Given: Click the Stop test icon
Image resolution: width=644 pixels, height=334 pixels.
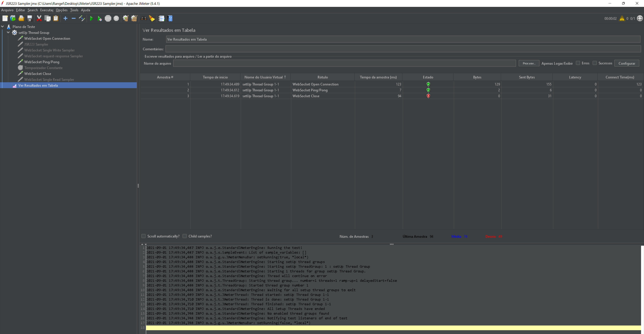Looking at the screenshot, I should tap(108, 18).
